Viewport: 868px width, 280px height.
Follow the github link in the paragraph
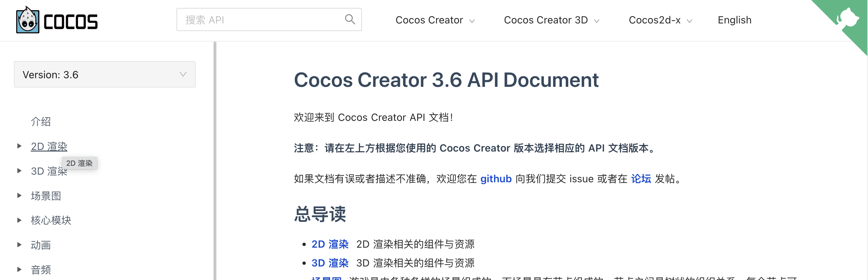pyautogui.click(x=496, y=179)
